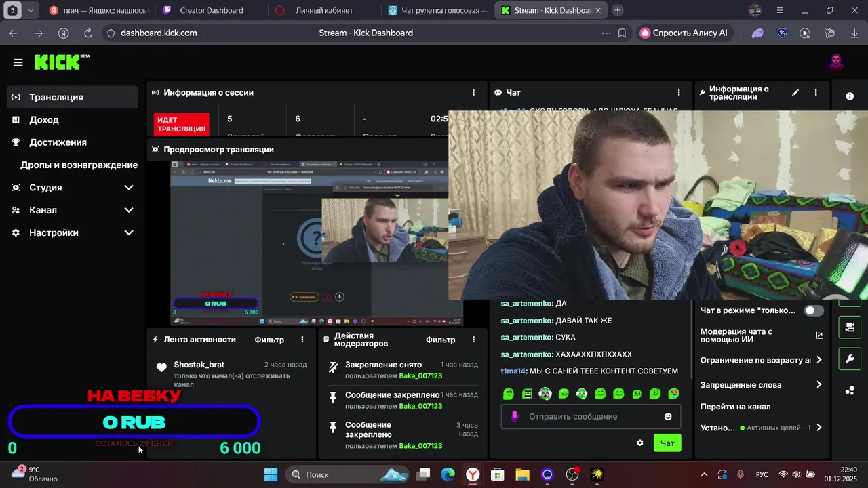Click the wrench icon on the right rail
Screen dimensions: 868x488
point(850,359)
